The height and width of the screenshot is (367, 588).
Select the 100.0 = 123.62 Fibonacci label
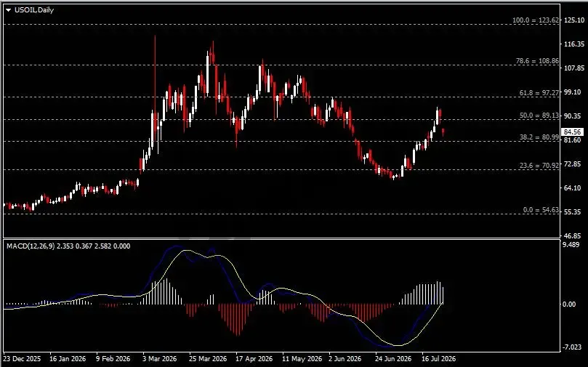[536, 20]
